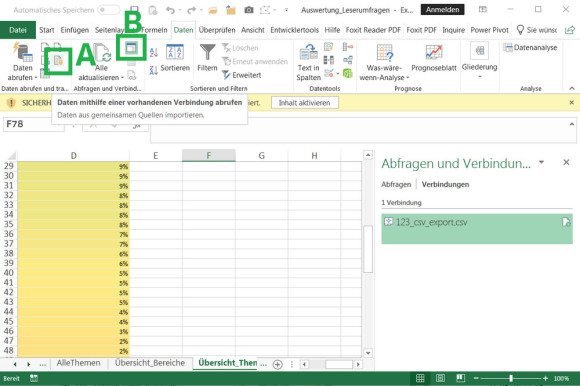The width and height of the screenshot is (580, 386).
Task: Click the flash fill icon
Action: coord(328,47)
